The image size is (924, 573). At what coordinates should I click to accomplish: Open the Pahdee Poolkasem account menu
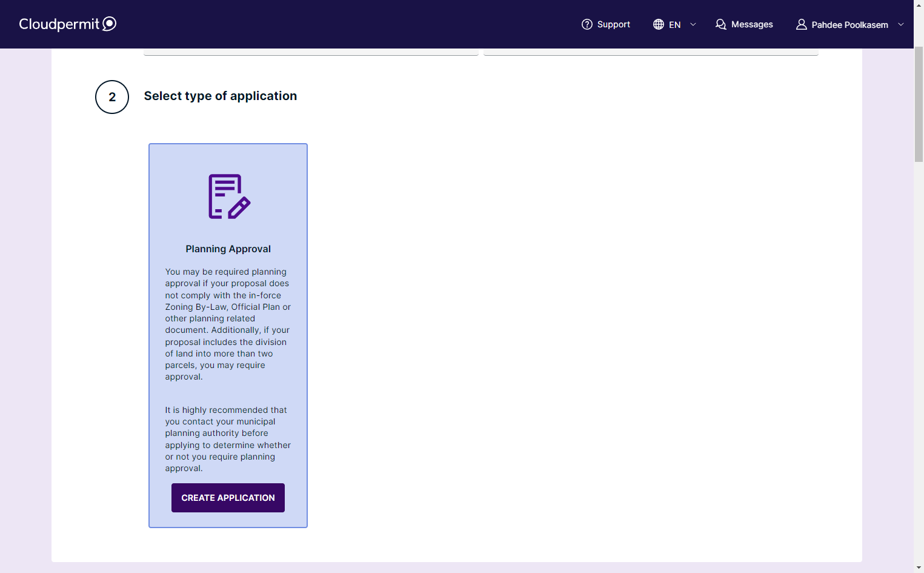click(849, 24)
